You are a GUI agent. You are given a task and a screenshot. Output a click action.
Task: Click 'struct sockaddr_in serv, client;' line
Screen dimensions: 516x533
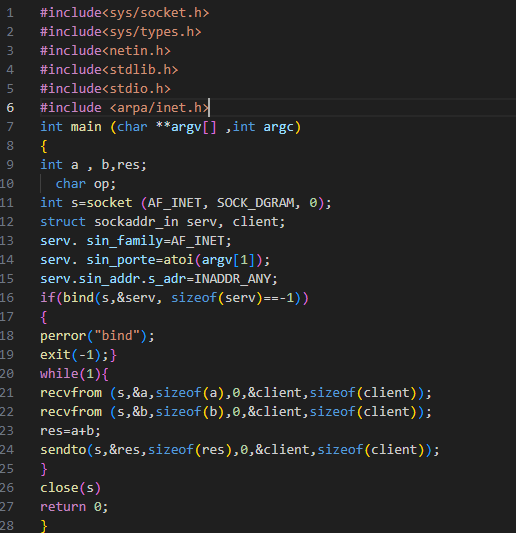pyautogui.click(x=162, y=222)
